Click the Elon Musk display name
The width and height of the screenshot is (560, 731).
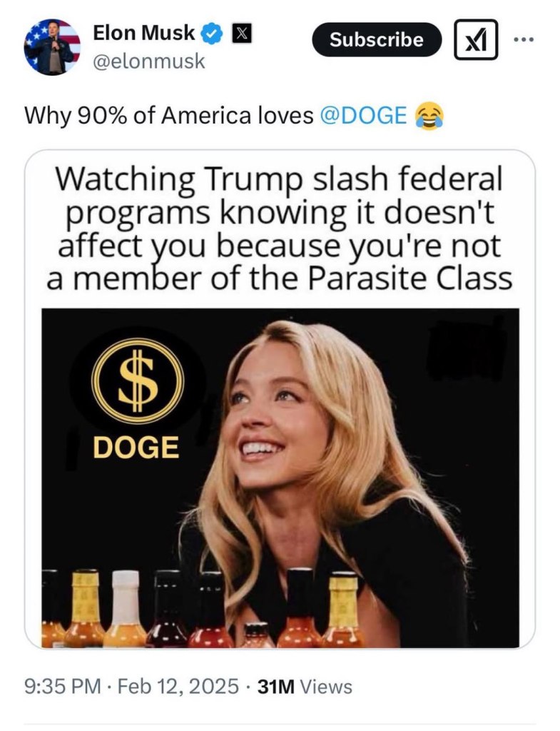(x=144, y=33)
